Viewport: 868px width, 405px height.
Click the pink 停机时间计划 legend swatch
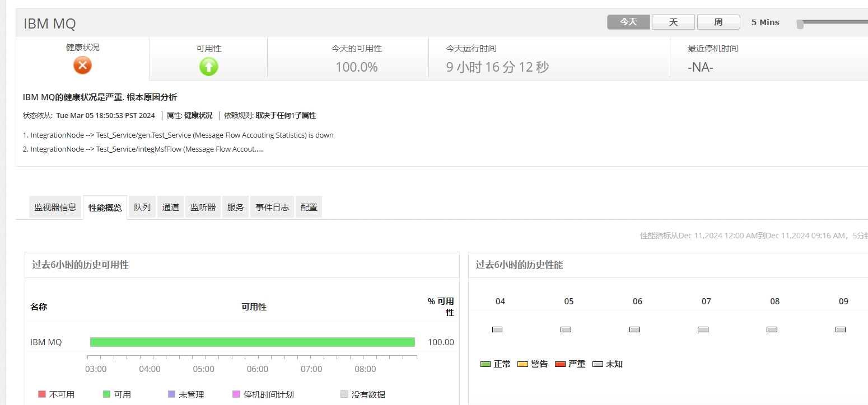[236, 394]
